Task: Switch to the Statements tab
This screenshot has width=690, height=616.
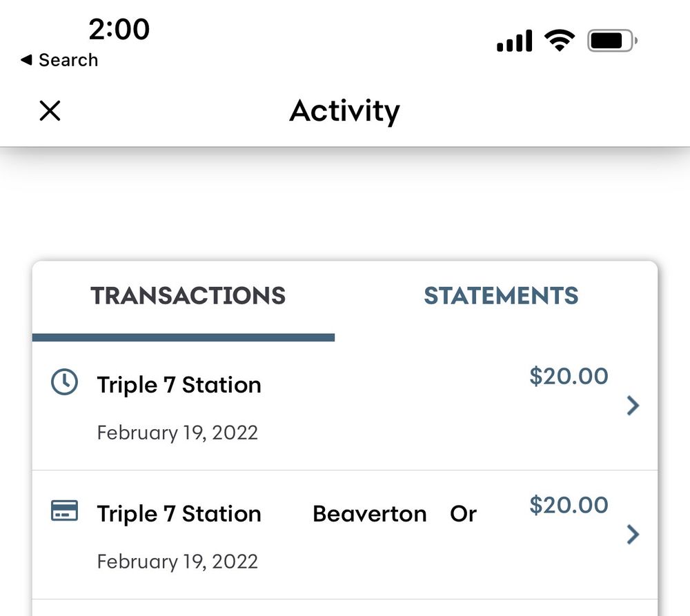Action: coord(501,296)
